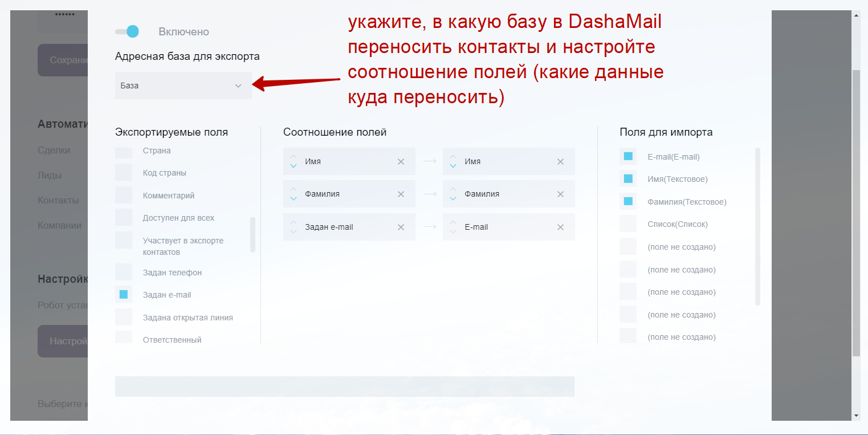This screenshot has width=868, height=435.
Task: Remove the left Фамилия mapping with X icon
Action: pos(401,194)
